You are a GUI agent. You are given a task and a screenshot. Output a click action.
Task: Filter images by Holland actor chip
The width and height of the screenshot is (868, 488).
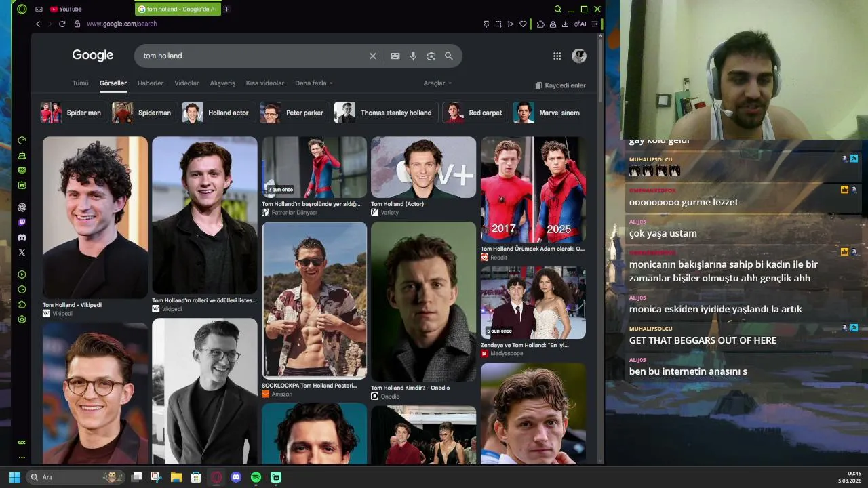(x=218, y=113)
